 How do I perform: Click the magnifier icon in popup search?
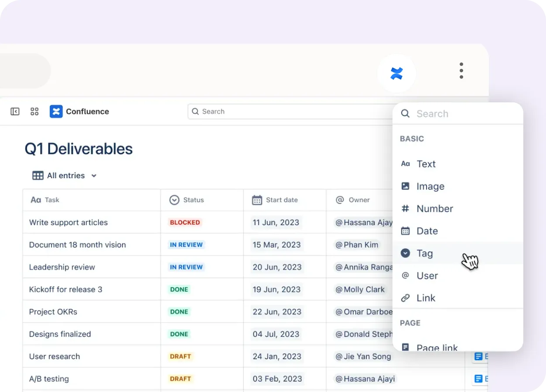coord(405,114)
